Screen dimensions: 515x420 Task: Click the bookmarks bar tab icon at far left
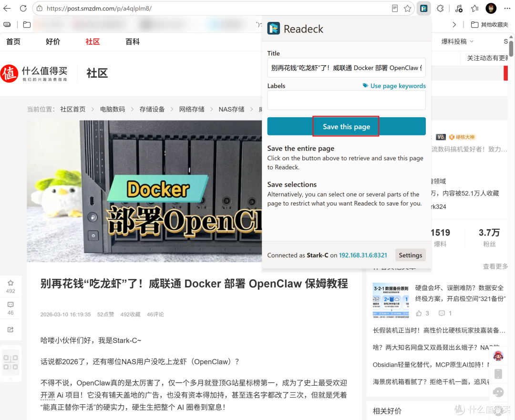tap(7, 25)
